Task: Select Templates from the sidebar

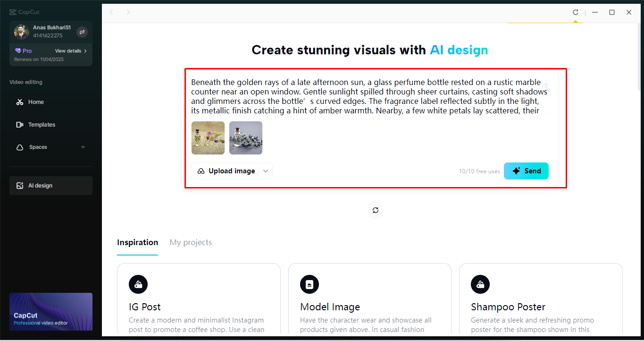Action: [x=42, y=124]
